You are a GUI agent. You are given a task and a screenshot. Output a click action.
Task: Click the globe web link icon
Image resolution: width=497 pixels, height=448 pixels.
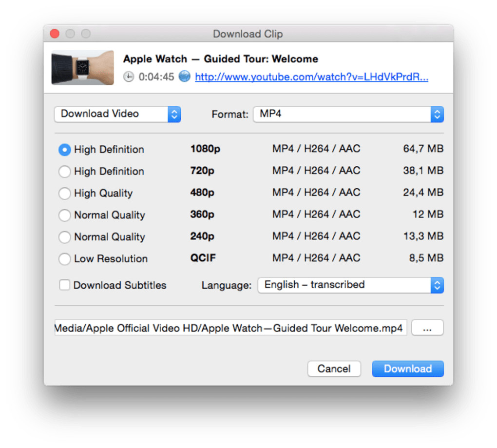coord(184,77)
